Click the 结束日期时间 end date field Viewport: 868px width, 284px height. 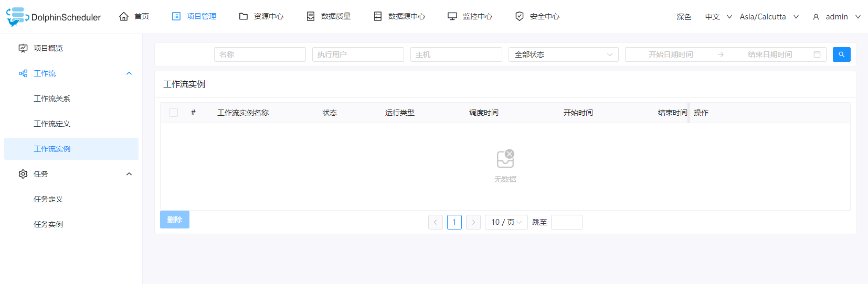770,54
